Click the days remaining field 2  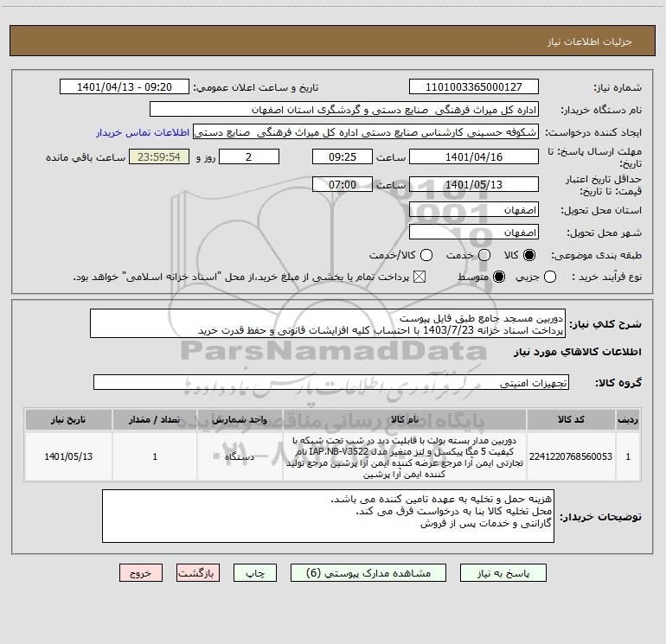[x=249, y=156]
